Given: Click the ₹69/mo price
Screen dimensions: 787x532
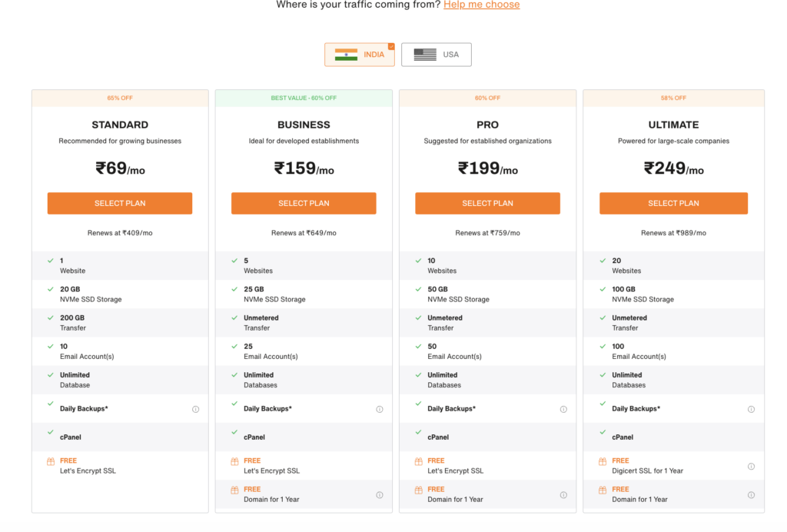Looking at the screenshot, I should tap(120, 168).
